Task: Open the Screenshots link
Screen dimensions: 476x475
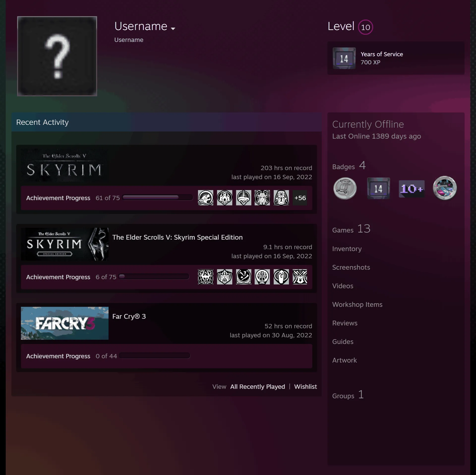Action: pos(351,267)
